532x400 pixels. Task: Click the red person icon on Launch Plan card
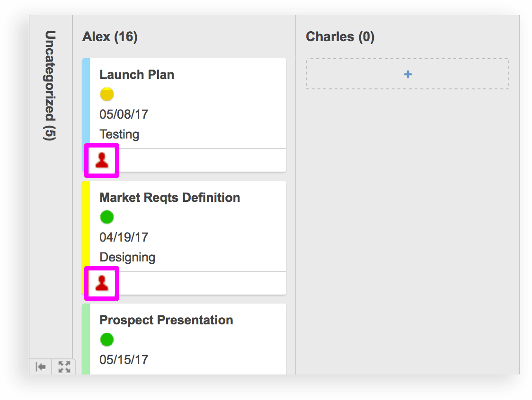pyautogui.click(x=102, y=161)
